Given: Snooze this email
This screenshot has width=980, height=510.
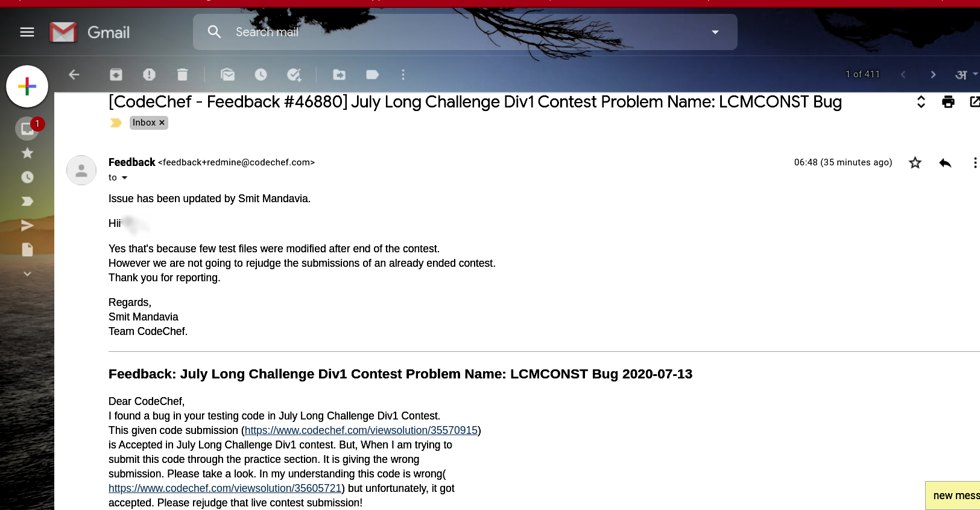Looking at the screenshot, I should 261,74.
